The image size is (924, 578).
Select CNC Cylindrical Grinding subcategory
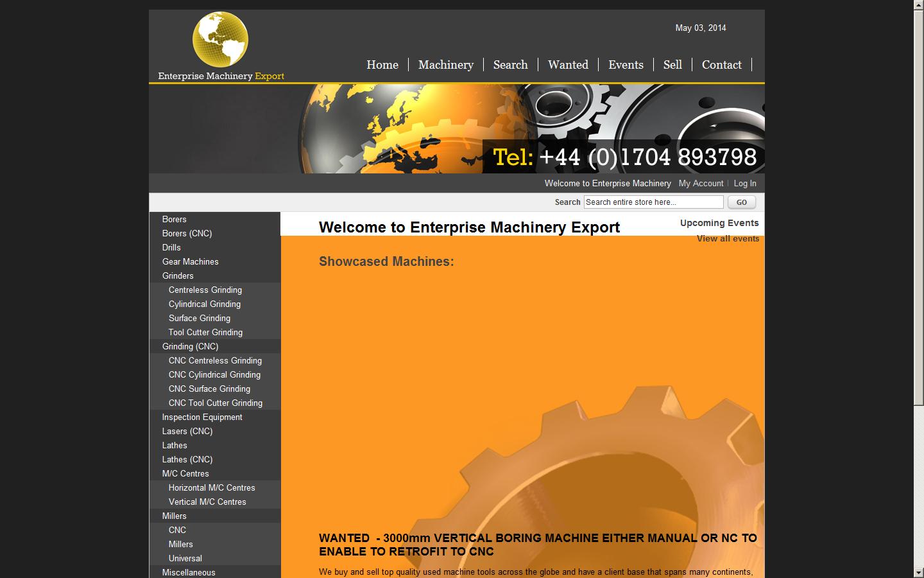[214, 375]
